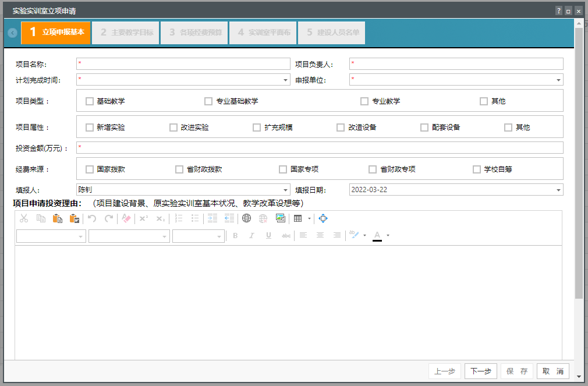Switch to the 主要教学目标 step tab

[x=126, y=33]
